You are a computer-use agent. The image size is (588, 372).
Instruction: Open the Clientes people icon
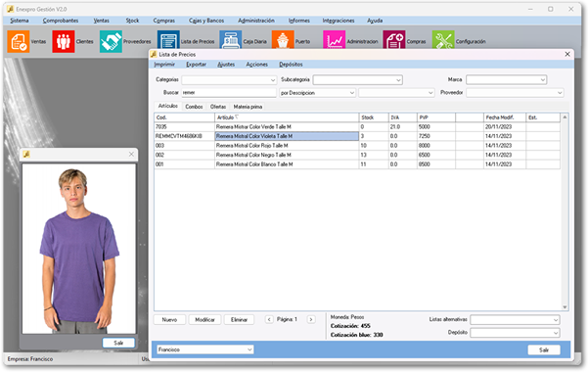tap(63, 42)
